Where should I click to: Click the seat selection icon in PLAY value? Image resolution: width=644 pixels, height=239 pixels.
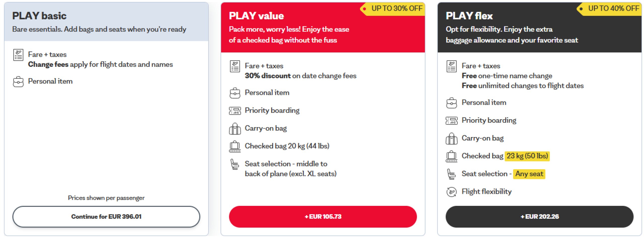(x=235, y=165)
